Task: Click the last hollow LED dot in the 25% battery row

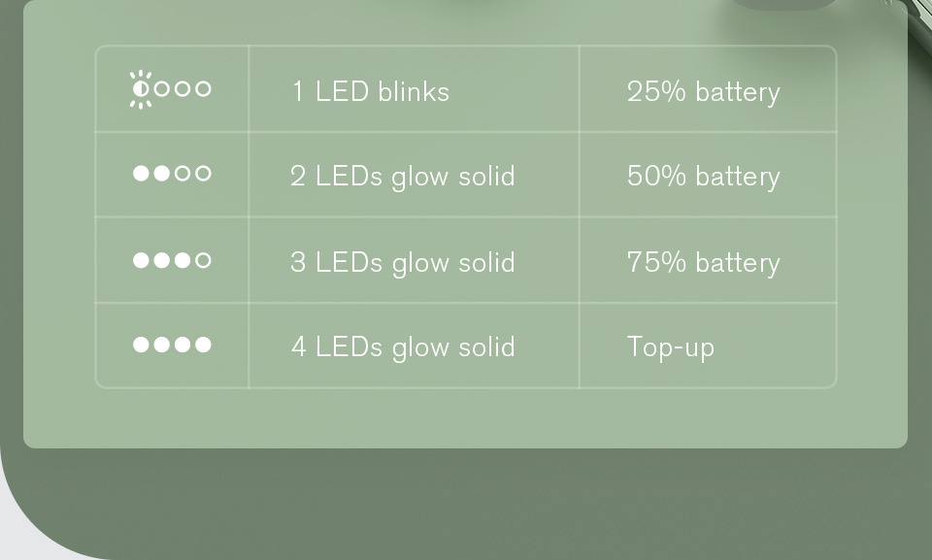Action: coord(203,88)
